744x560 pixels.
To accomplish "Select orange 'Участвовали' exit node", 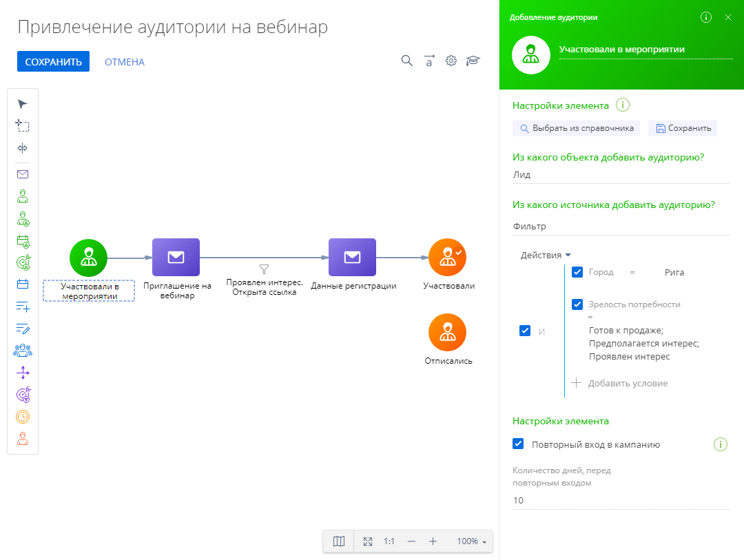I will tap(448, 257).
